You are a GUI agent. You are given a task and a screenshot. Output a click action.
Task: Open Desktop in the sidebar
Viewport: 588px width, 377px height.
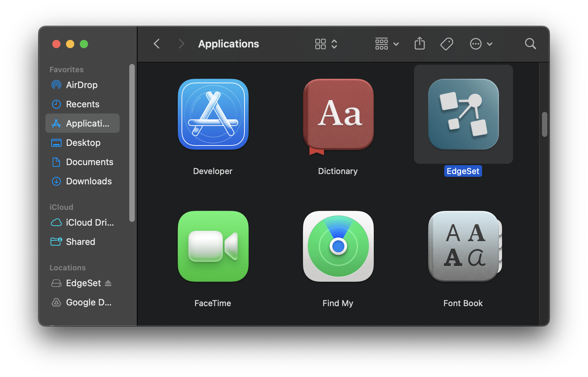(x=83, y=142)
